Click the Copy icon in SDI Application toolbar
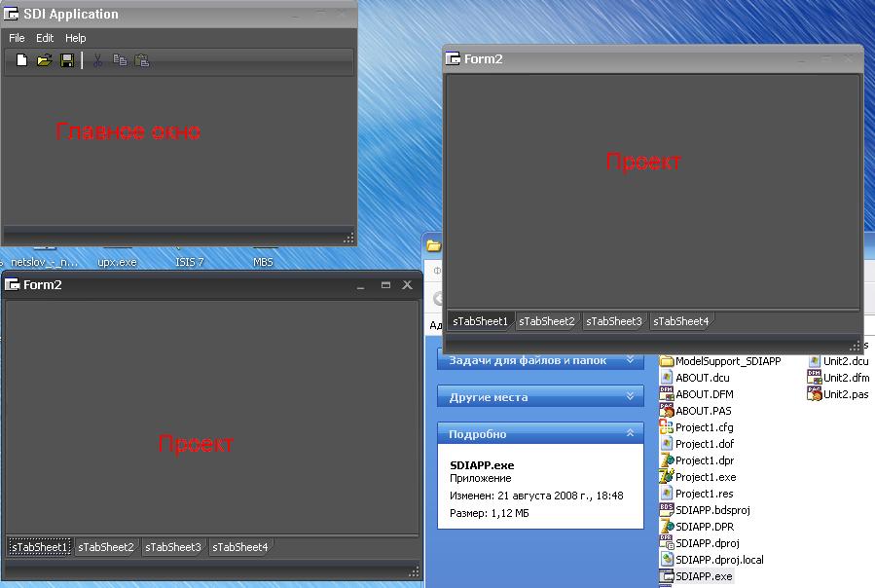Screen dimensions: 875x588 120,59
